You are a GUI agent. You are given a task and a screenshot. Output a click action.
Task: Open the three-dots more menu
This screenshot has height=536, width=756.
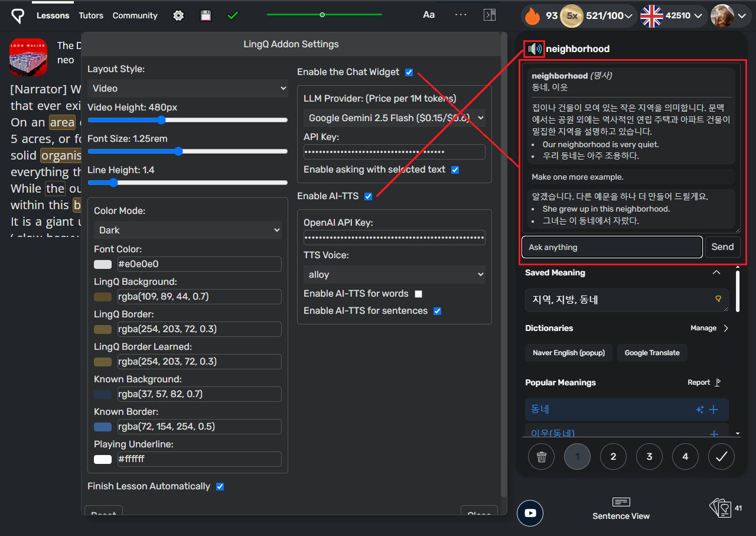click(x=461, y=15)
